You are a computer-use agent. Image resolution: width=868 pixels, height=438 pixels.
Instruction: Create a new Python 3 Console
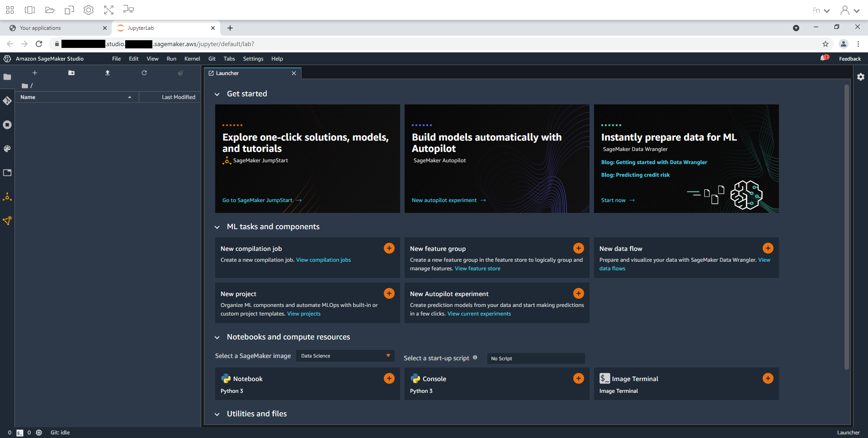(579, 378)
